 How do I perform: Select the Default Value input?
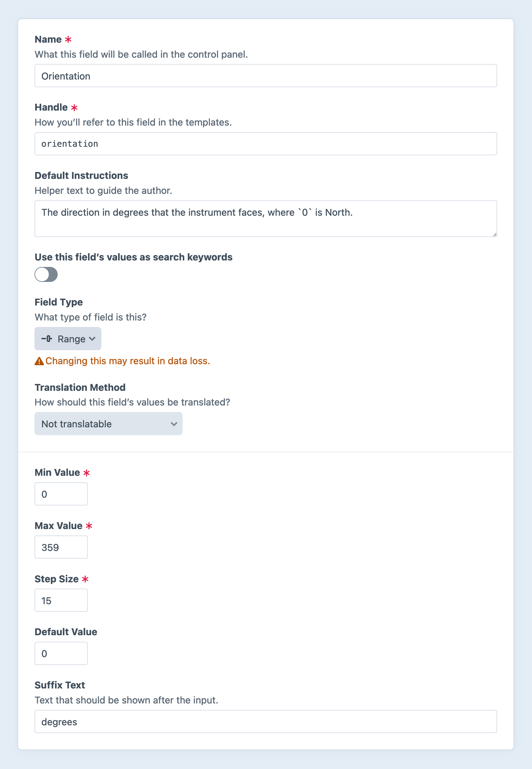[x=61, y=653]
